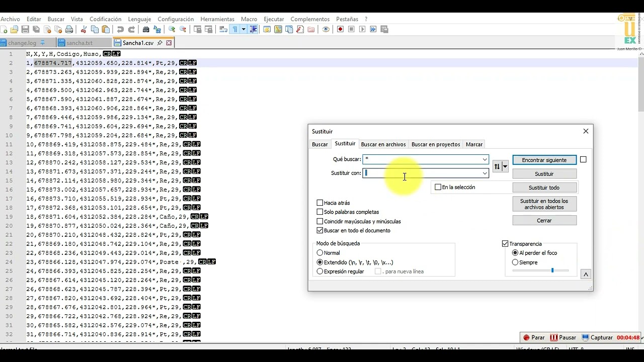
Task: Click 'Parar' in the recorder bar
Action: click(534, 337)
